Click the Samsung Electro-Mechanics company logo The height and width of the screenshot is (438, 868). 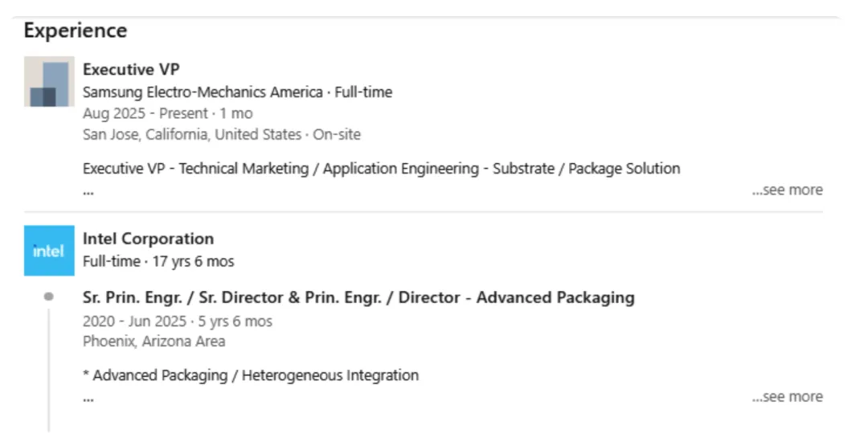pos(49,82)
